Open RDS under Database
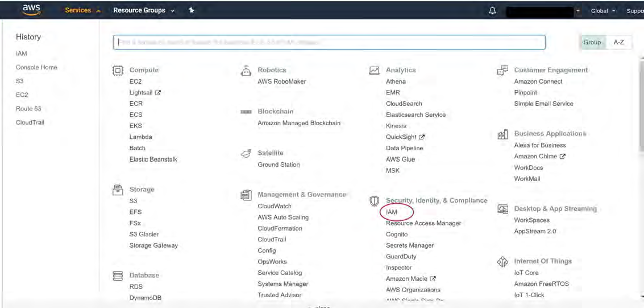Viewport: 644px width, 308px height. click(x=136, y=287)
